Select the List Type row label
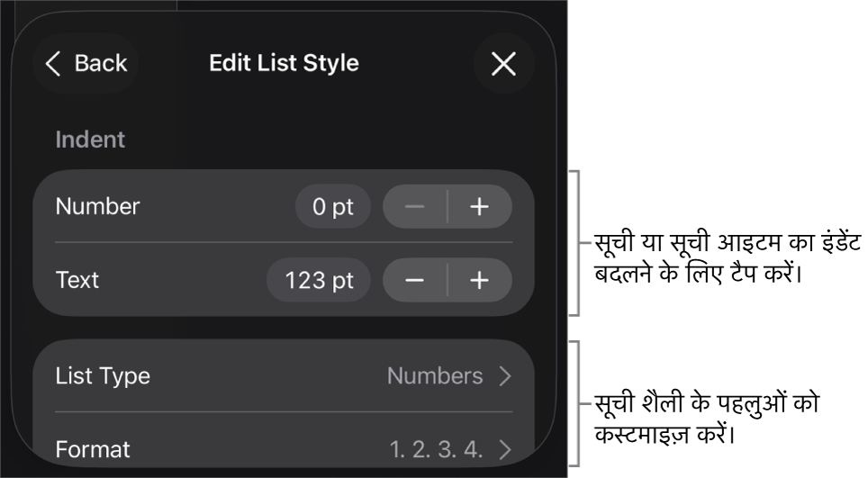The image size is (868, 478). click(103, 375)
